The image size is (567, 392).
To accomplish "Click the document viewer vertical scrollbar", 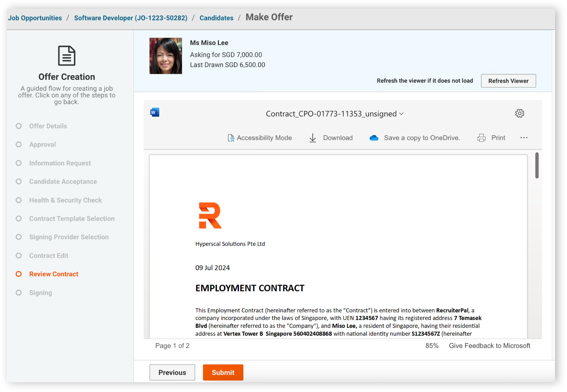I will click(537, 166).
